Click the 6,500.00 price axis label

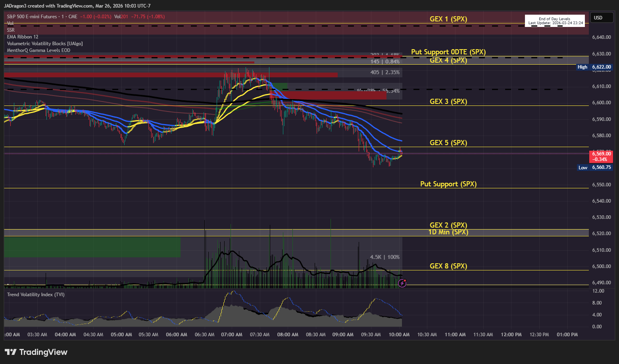pyautogui.click(x=602, y=266)
